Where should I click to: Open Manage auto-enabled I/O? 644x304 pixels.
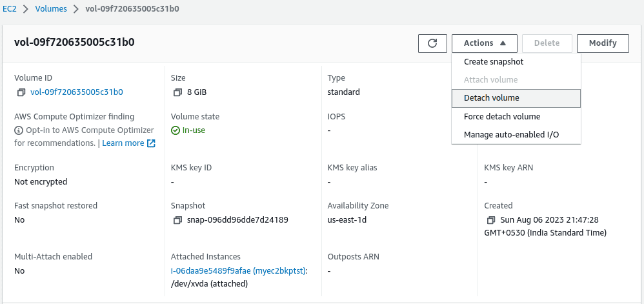(x=516, y=135)
